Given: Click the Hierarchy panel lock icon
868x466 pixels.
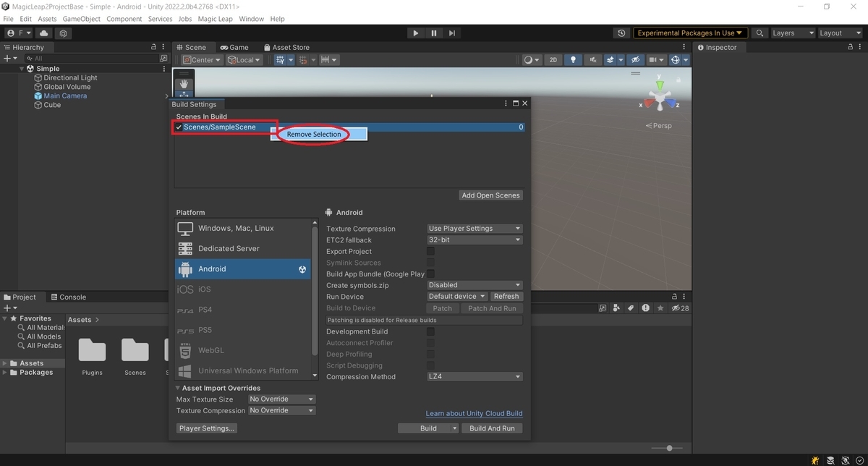Looking at the screenshot, I should pos(153,47).
